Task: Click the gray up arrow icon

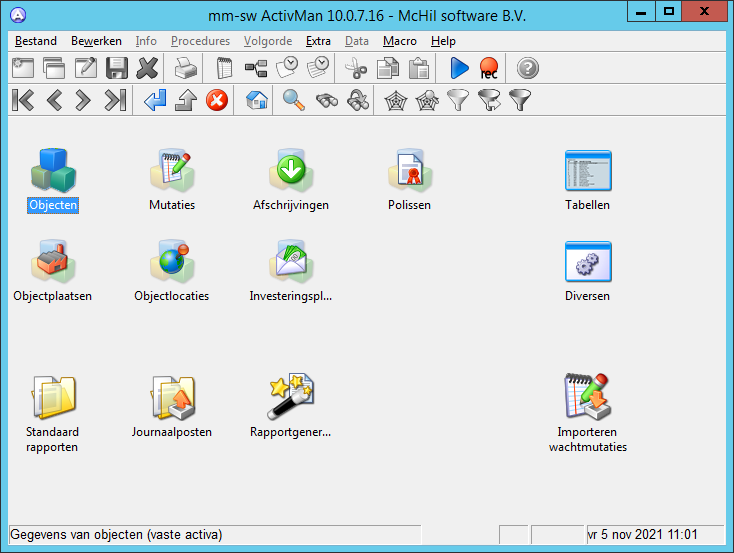Action: [186, 100]
